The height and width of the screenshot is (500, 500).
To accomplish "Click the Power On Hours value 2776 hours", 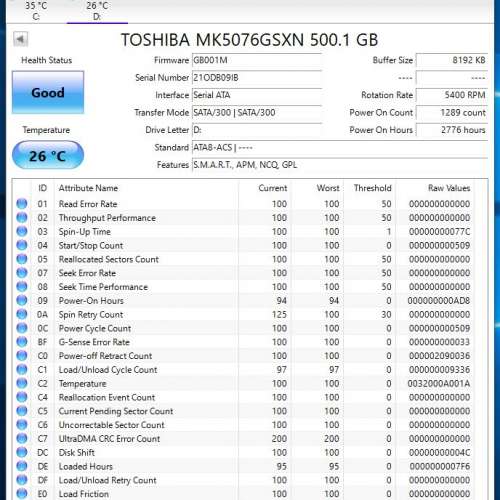I will pyautogui.click(x=452, y=130).
